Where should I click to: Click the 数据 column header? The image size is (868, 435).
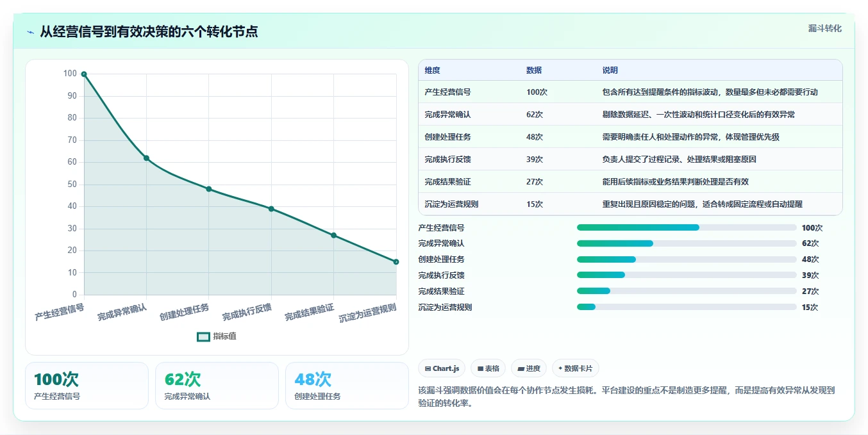click(x=534, y=70)
